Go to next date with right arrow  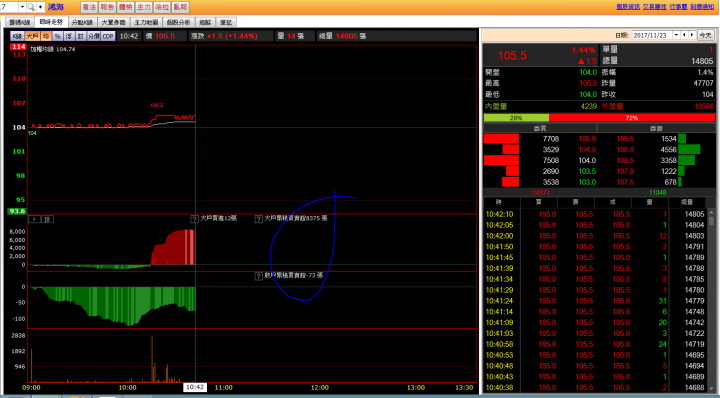pos(692,35)
